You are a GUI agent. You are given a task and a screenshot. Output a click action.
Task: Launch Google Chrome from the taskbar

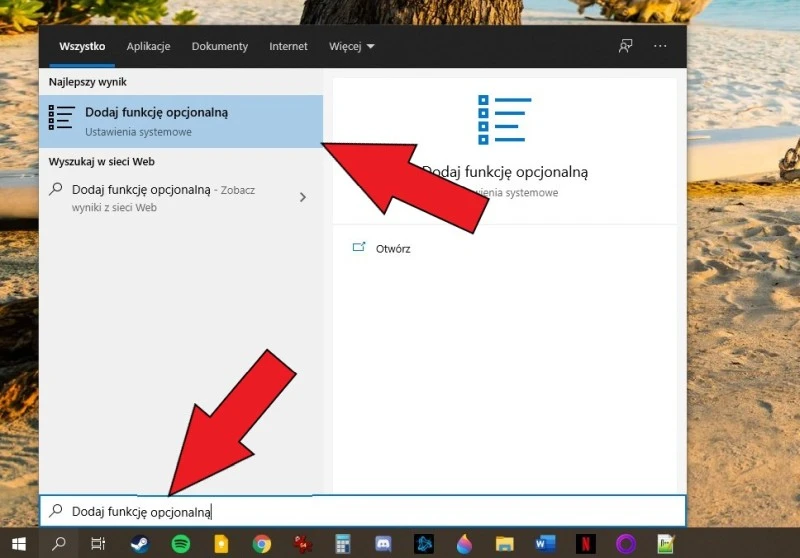pos(262,544)
